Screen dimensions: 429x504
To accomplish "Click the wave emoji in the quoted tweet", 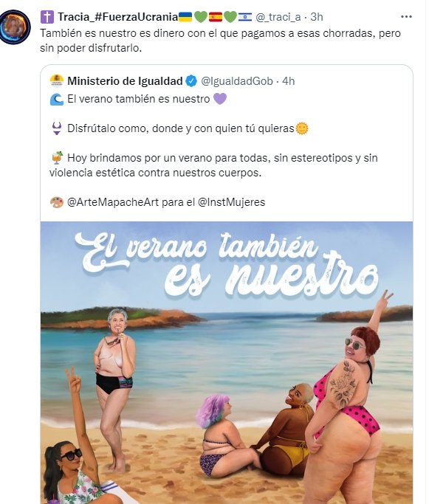I will [x=57, y=99].
